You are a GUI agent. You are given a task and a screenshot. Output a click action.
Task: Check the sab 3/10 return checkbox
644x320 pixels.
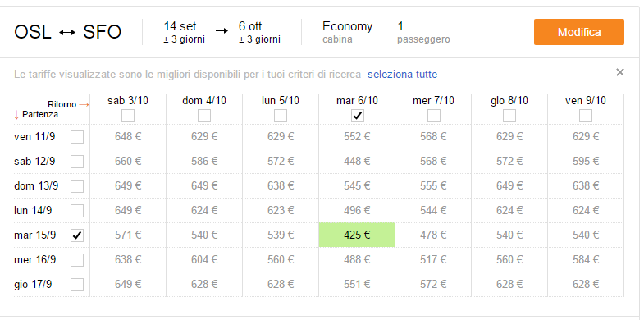[x=128, y=117]
